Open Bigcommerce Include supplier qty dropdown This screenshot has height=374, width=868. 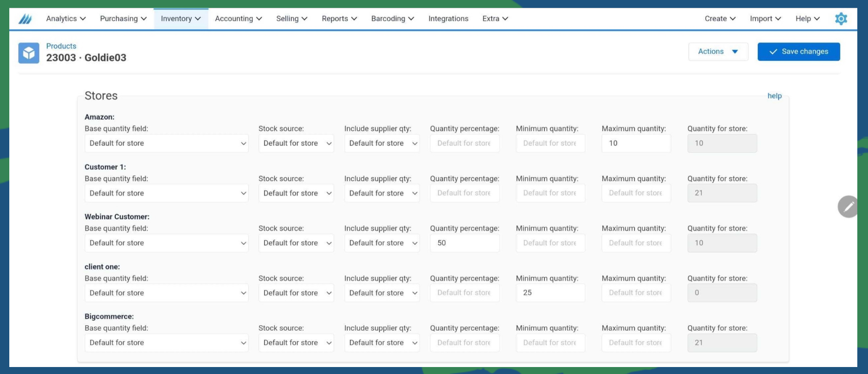[x=382, y=343]
